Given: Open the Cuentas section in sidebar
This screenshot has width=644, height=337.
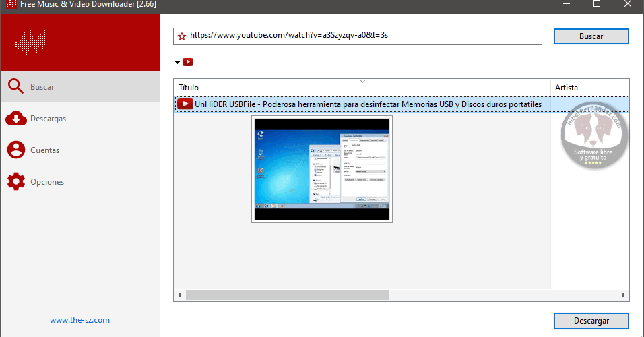Looking at the screenshot, I should point(80,150).
